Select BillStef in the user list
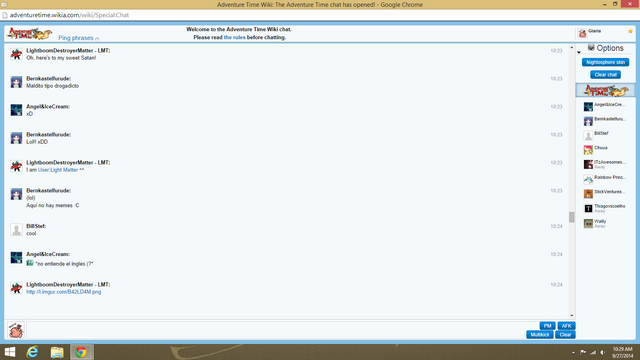Viewport: 640px width, 360px height. (x=606, y=135)
